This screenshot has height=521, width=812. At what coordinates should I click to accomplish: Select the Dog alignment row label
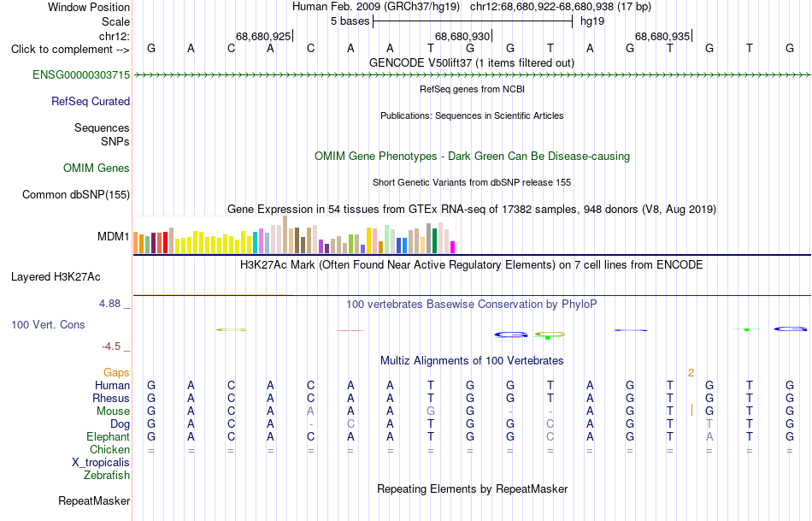(x=121, y=424)
